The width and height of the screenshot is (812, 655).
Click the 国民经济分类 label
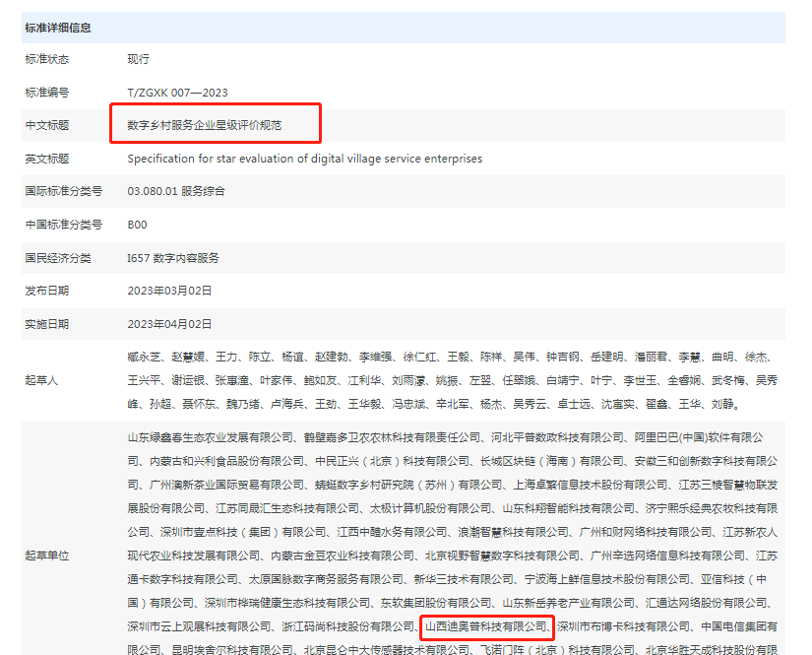tap(58, 258)
